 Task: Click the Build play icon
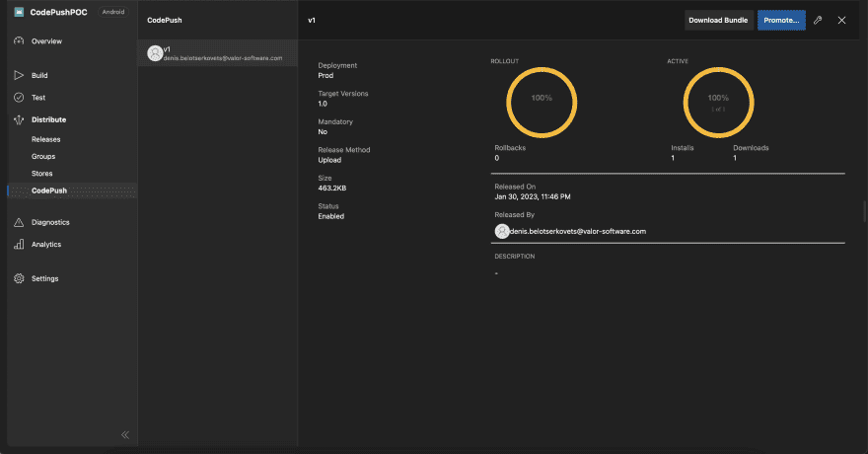tap(19, 75)
